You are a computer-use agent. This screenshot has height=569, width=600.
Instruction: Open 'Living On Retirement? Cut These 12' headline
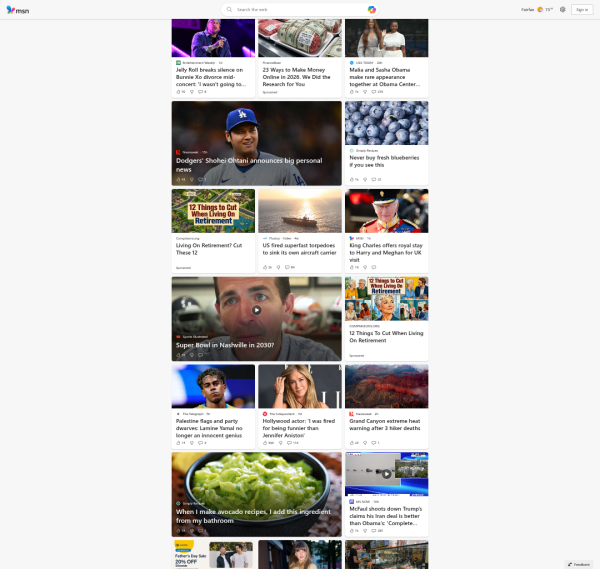point(209,249)
